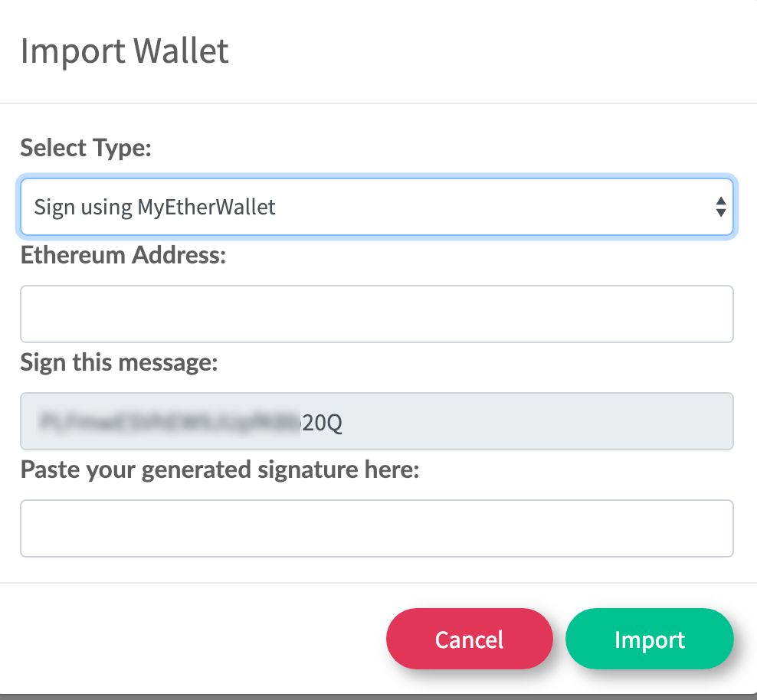Click the visible "20Q" message text

coord(322,422)
